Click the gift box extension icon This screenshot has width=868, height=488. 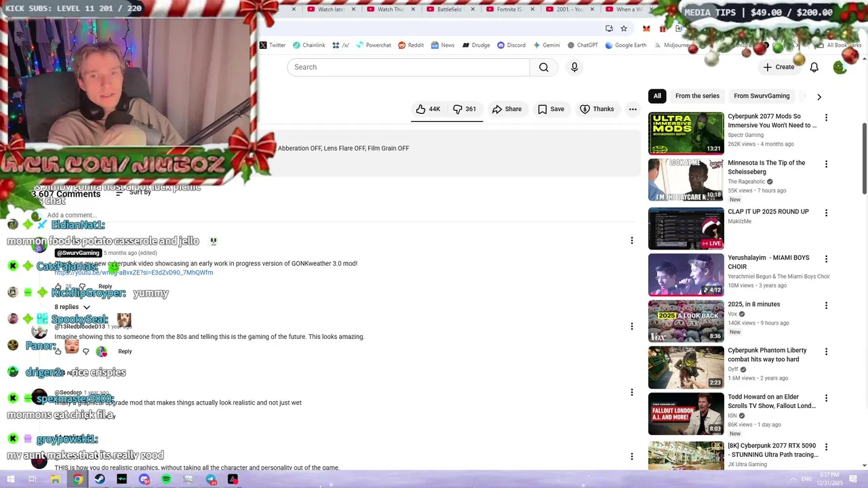click(663, 28)
